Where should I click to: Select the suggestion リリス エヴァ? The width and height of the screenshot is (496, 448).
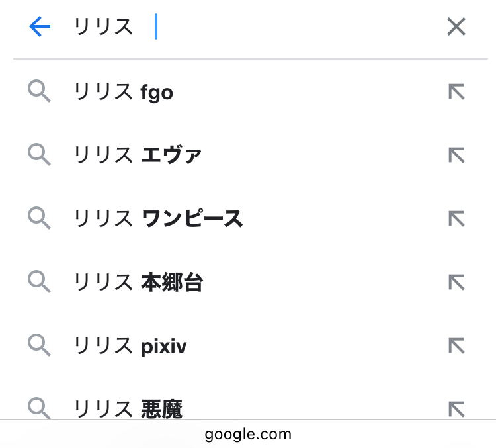point(138,156)
